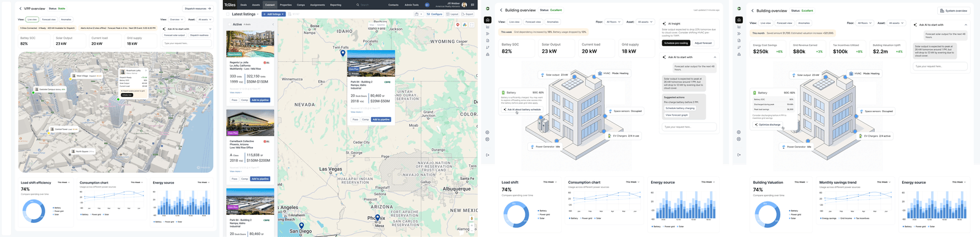Click the Optimize discharge button

[x=768, y=124]
